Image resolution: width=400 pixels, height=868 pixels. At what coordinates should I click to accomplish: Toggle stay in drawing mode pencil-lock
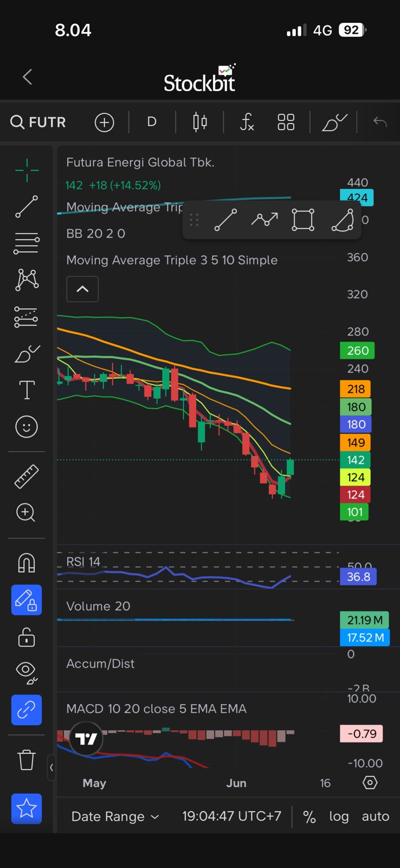(27, 599)
